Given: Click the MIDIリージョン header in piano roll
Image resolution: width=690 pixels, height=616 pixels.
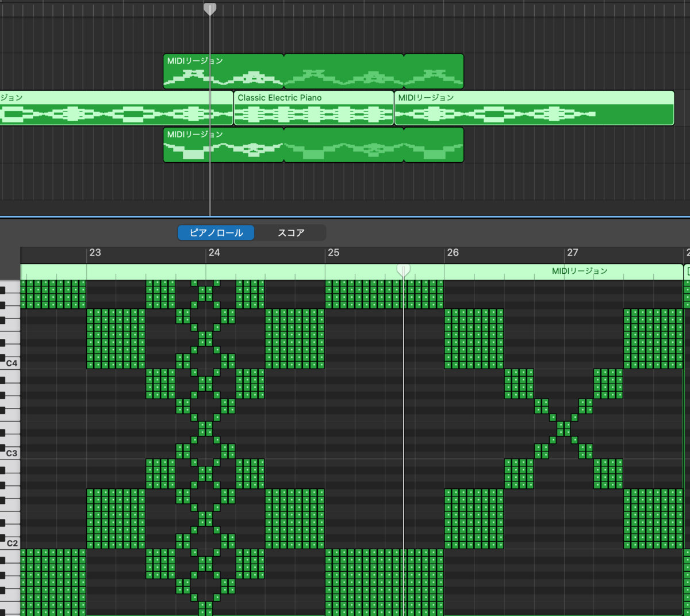Looking at the screenshot, I should coord(580,271).
